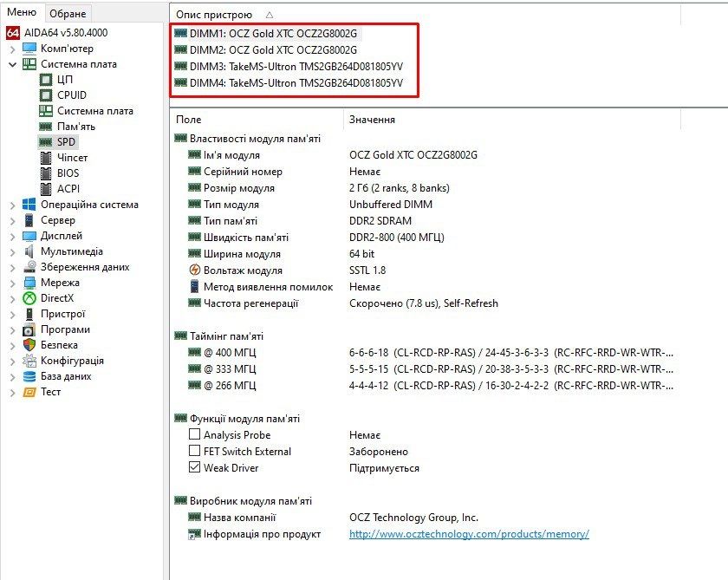This screenshot has width=728, height=580.
Task: Toggle the Analysis Probe checkbox
Action: click(194, 434)
